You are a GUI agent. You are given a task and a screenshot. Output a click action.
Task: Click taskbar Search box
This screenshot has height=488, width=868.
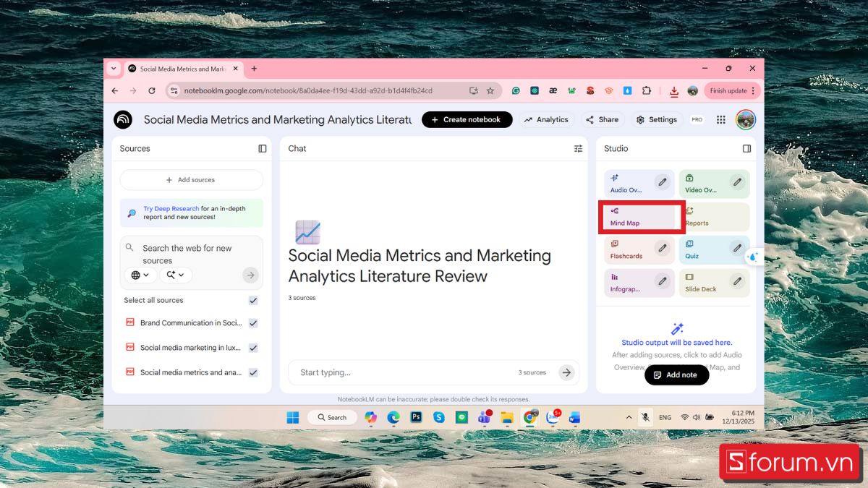point(331,417)
